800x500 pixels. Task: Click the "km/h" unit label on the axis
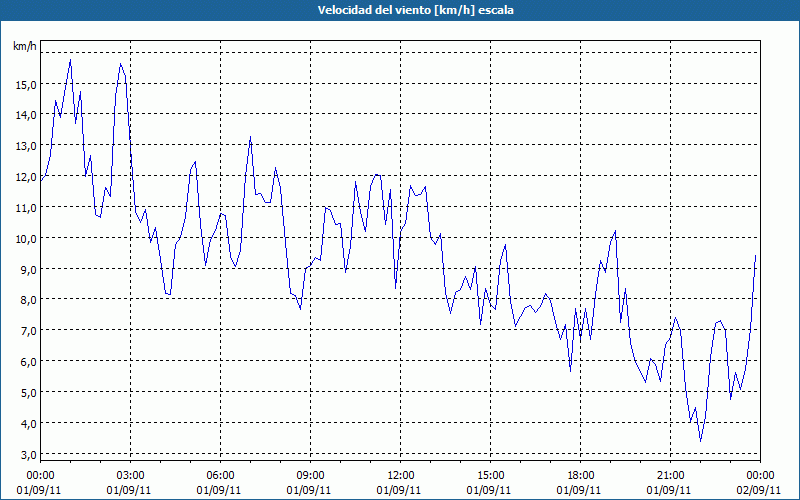25,47
